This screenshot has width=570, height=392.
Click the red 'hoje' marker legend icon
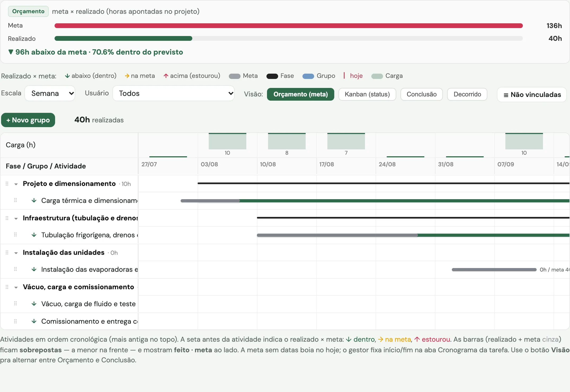click(x=344, y=75)
